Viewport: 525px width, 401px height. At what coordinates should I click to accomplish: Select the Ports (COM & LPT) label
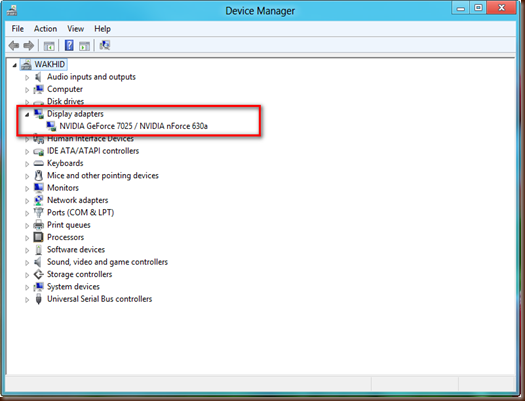[80, 213]
